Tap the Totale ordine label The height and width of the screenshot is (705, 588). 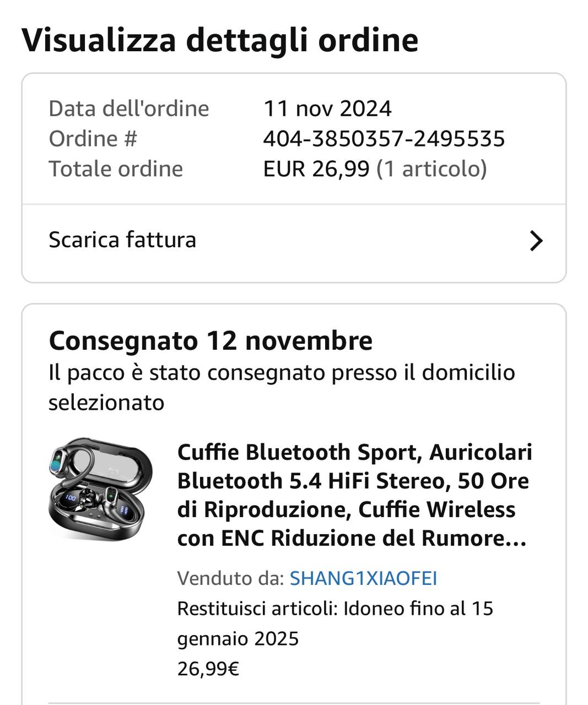coord(116,169)
